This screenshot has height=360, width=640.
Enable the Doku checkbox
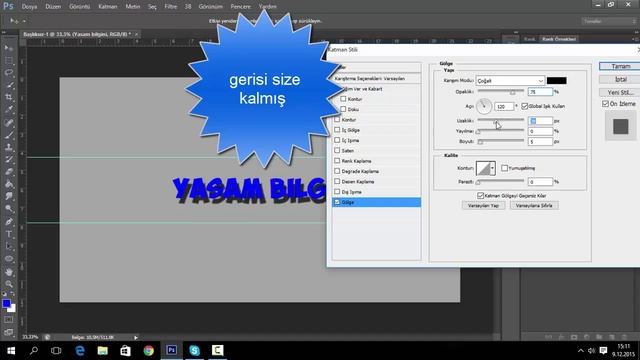(343, 109)
